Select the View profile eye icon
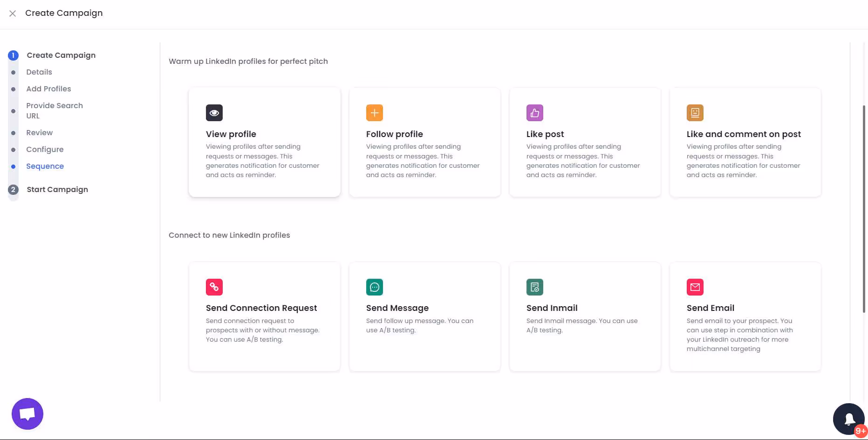 214,112
